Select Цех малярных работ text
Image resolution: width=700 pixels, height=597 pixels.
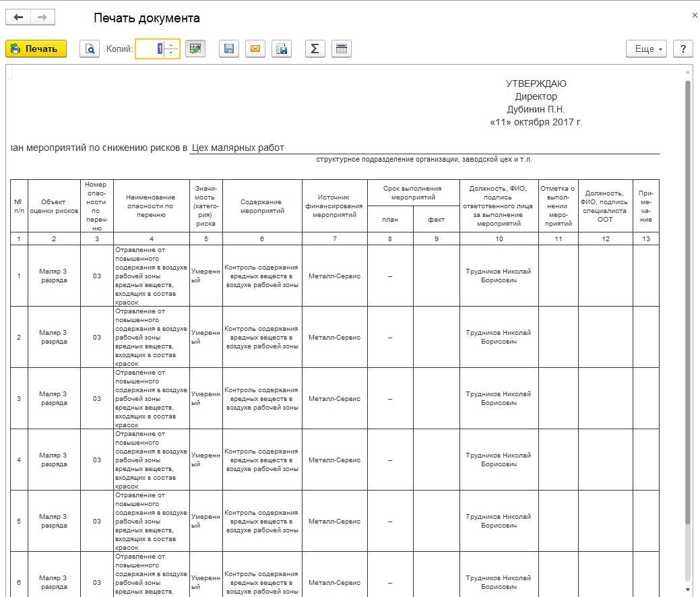pos(238,148)
